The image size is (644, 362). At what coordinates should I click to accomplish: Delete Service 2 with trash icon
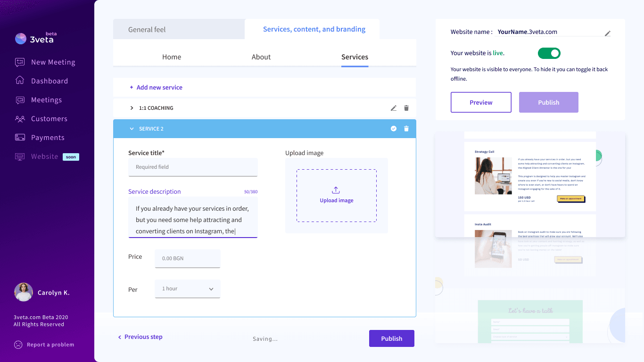406,129
